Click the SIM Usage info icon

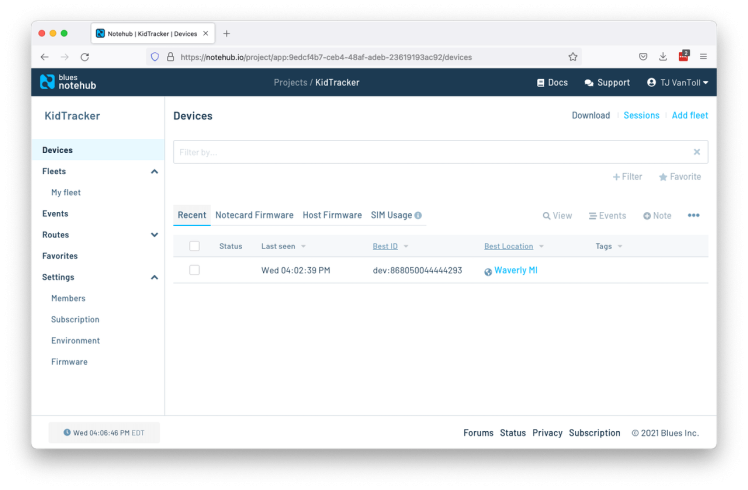tap(418, 215)
